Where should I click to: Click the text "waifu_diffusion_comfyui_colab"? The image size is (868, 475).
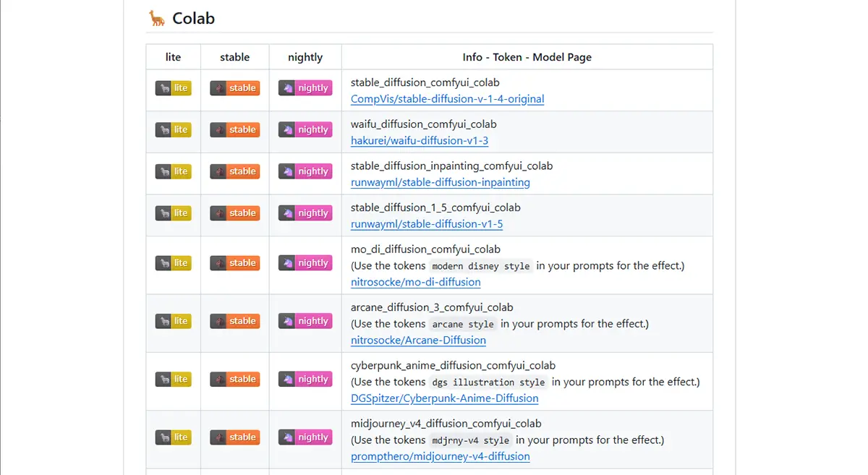point(424,124)
